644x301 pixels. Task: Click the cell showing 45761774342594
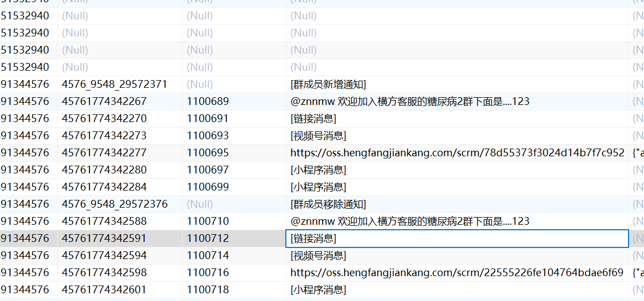click(104, 256)
